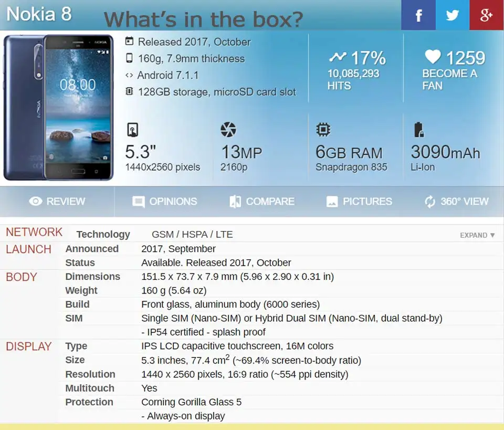Click the calendar release date icon

(129, 41)
